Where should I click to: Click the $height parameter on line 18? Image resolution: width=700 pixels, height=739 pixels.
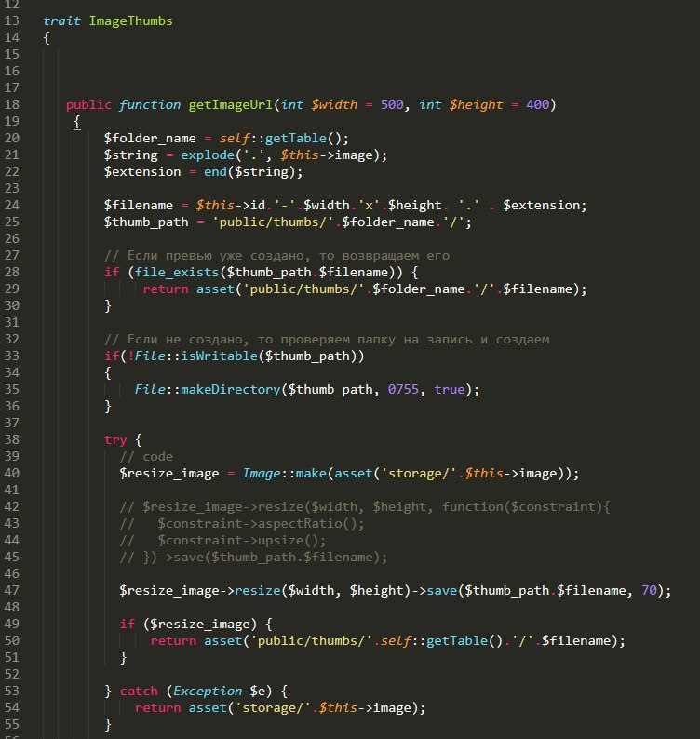click(476, 104)
